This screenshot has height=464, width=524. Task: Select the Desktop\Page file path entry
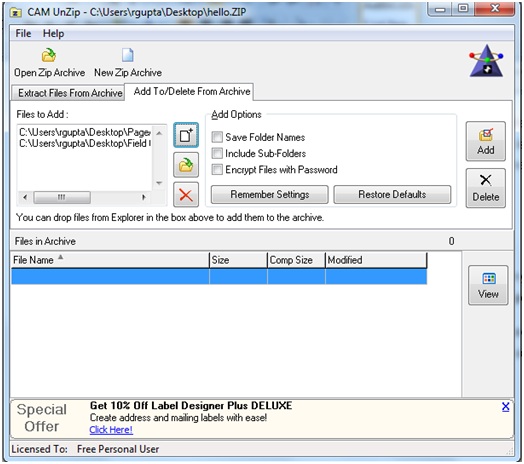pos(85,132)
